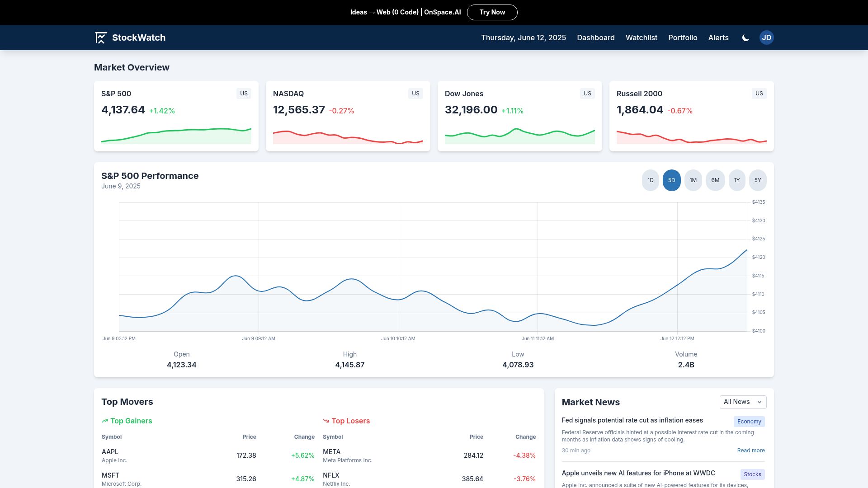This screenshot has height=488, width=868.
Task: Click the Volume value 2.4B
Action: [686, 365]
